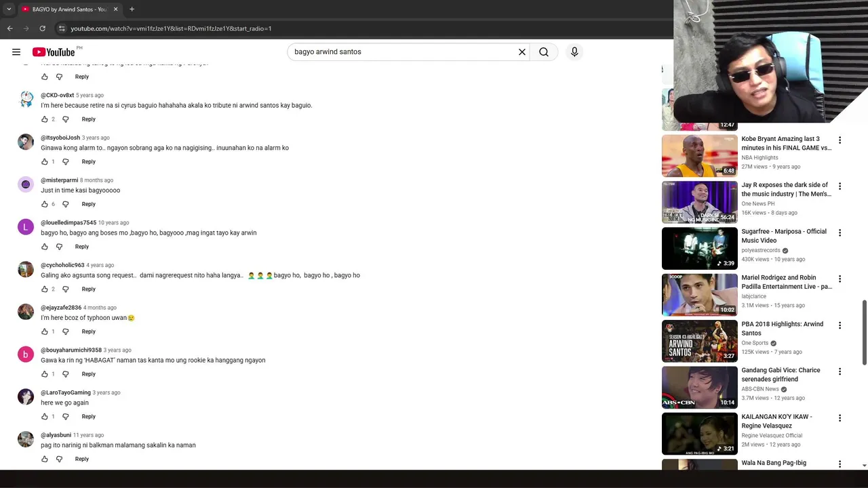Like the comment by @ejayzafe2836
Viewport: 868px width, 488px height.
[x=45, y=331]
